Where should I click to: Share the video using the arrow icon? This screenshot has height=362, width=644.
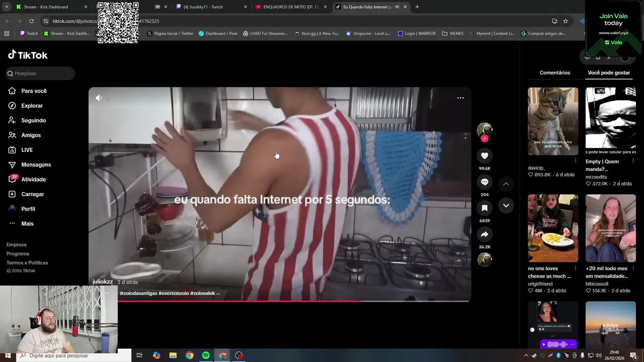click(x=485, y=234)
